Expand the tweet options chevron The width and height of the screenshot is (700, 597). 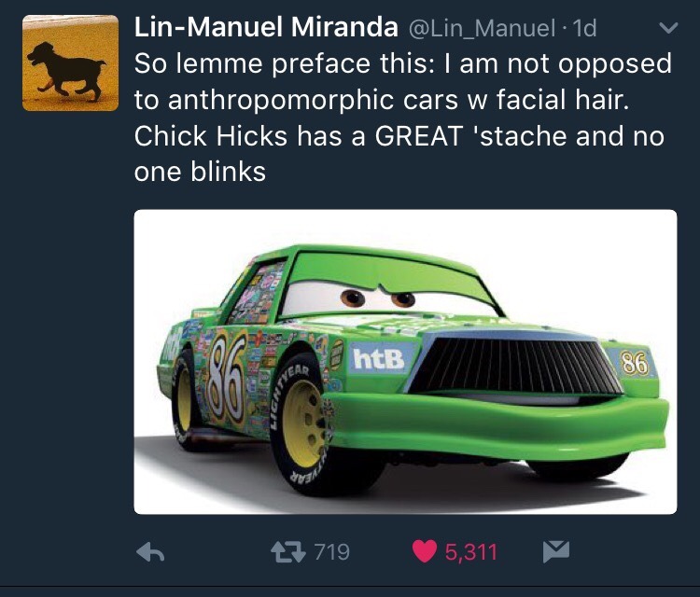click(668, 29)
